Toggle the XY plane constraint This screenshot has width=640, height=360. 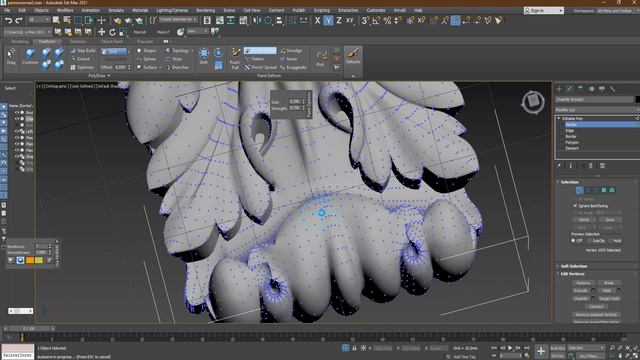click(350, 20)
